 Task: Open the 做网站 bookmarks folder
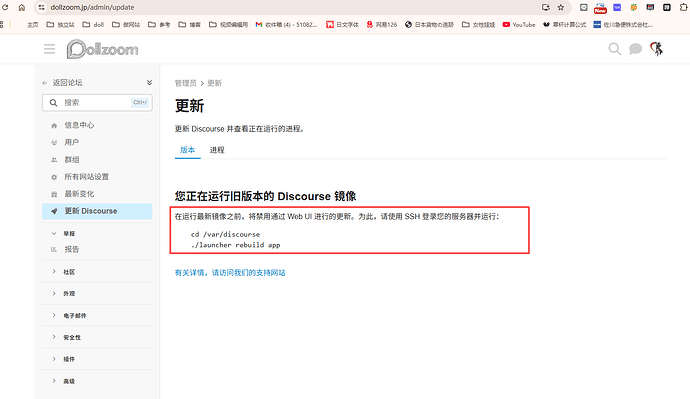[126, 25]
